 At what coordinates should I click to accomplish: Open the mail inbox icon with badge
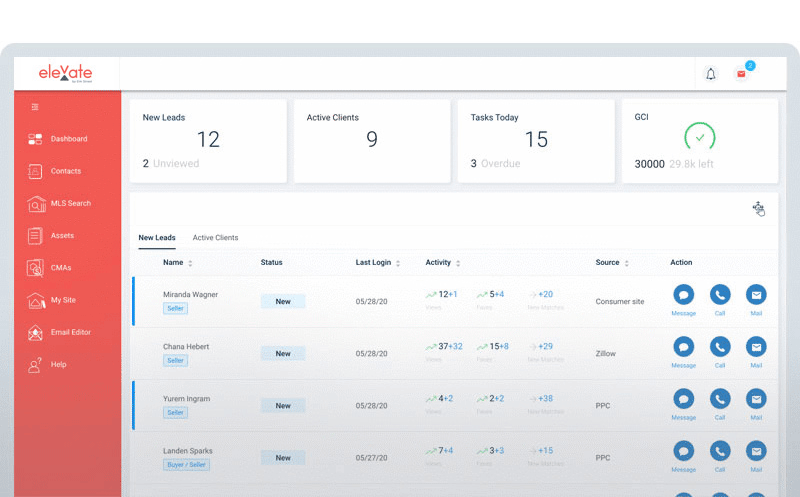(x=741, y=74)
